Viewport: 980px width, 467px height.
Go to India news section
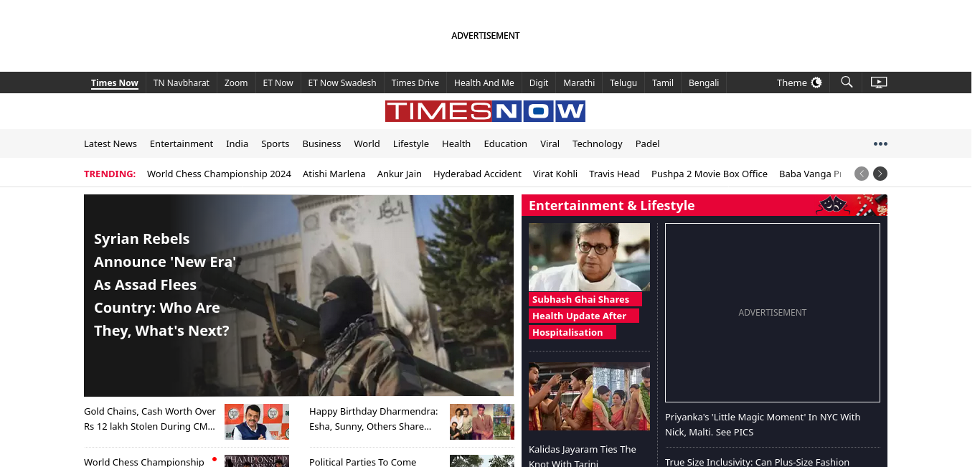click(237, 143)
